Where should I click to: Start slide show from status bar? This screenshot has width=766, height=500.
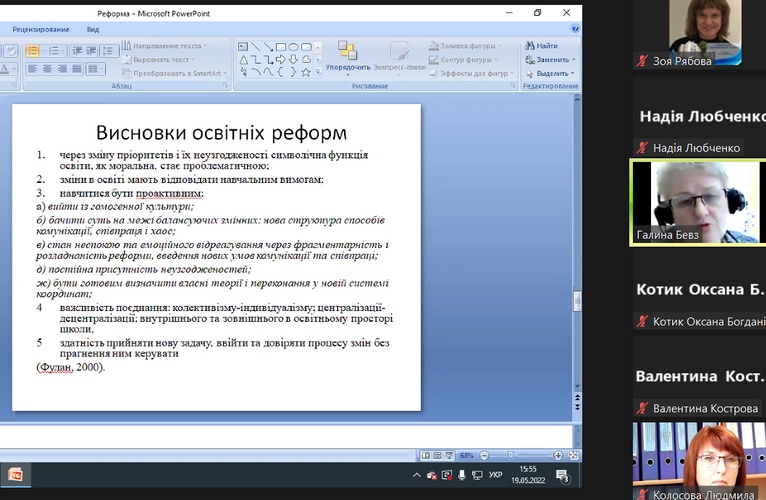447,455
